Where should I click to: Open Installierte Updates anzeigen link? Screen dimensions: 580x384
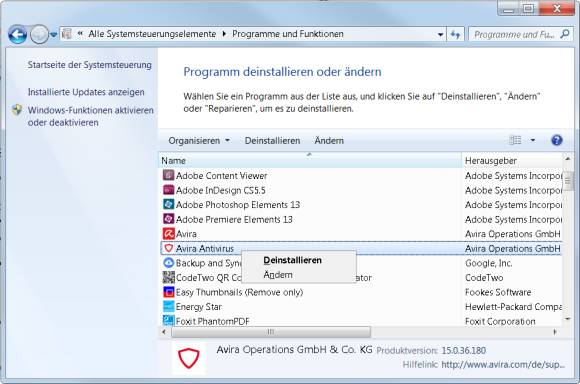tap(86, 92)
